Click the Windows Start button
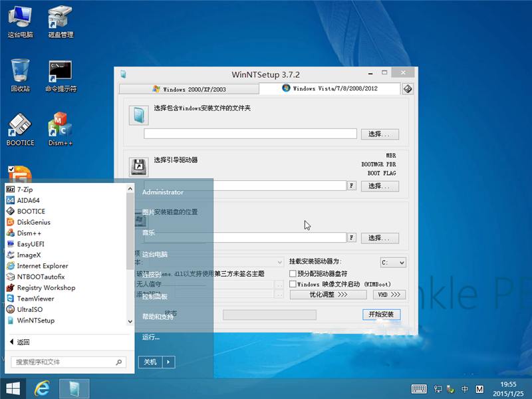This screenshot has width=532, height=399. coord(13,388)
